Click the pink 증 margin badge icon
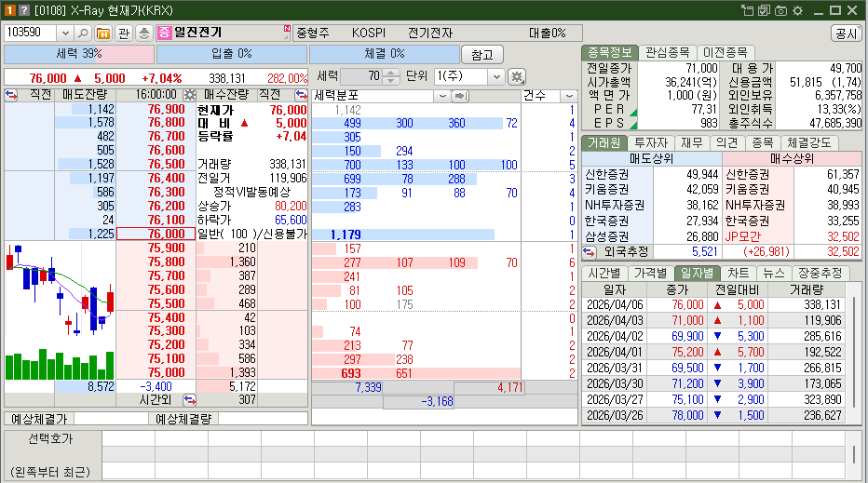 pyautogui.click(x=165, y=34)
